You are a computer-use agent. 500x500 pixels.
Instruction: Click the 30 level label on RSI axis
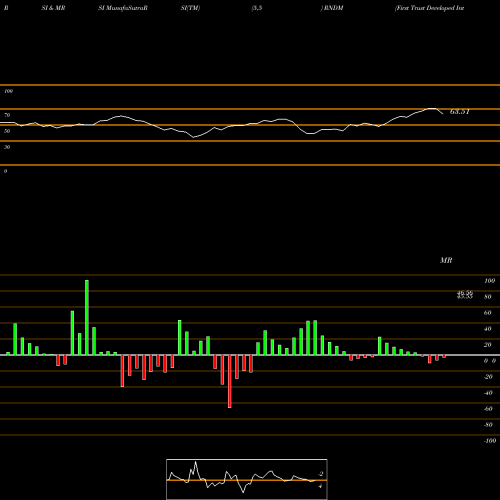(7, 147)
